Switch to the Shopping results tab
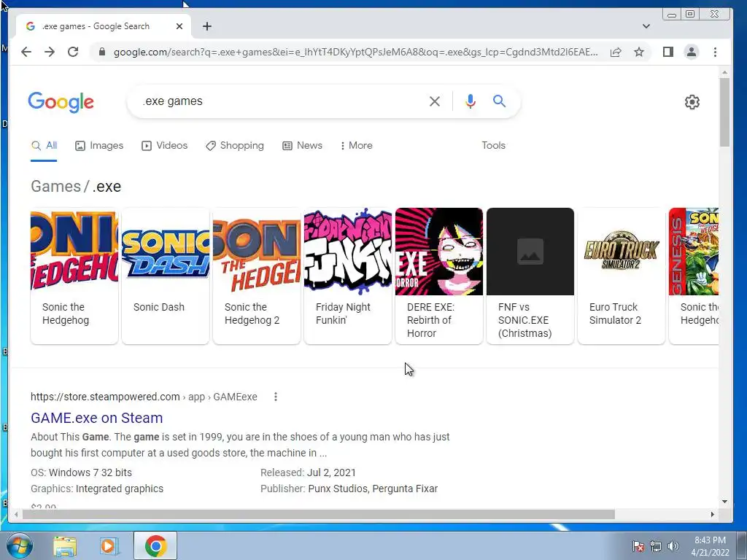 pos(234,146)
